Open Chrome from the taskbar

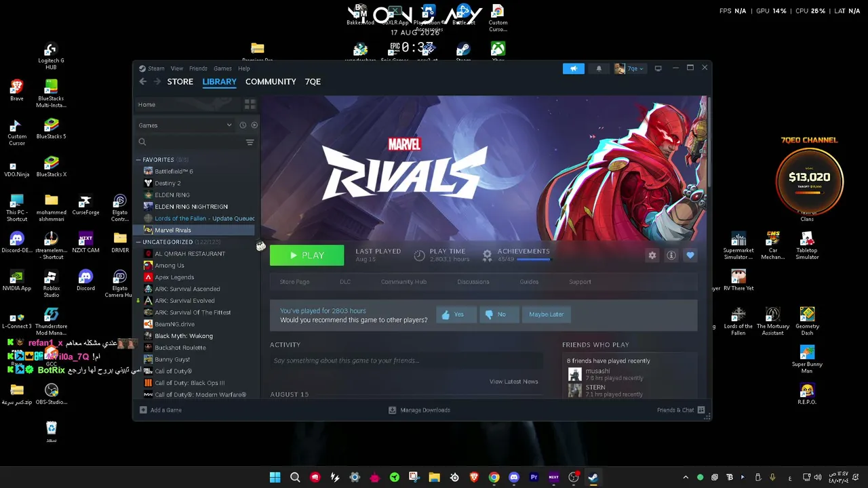point(494,477)
